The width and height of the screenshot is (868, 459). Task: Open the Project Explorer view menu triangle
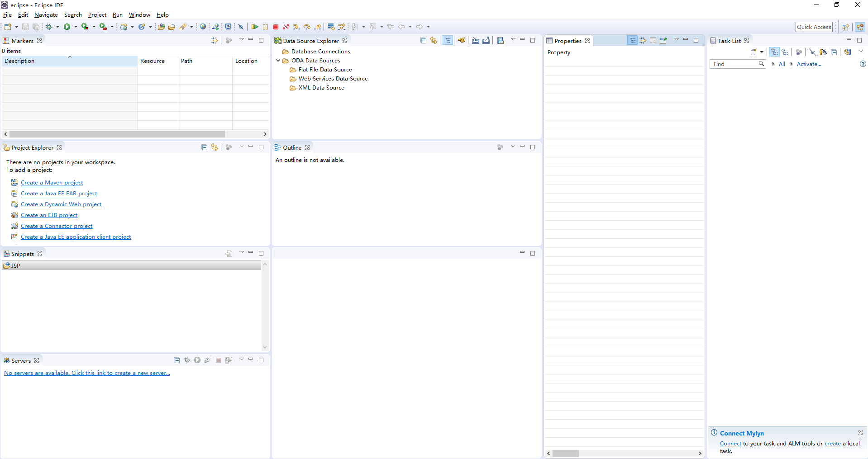point(242,147)
